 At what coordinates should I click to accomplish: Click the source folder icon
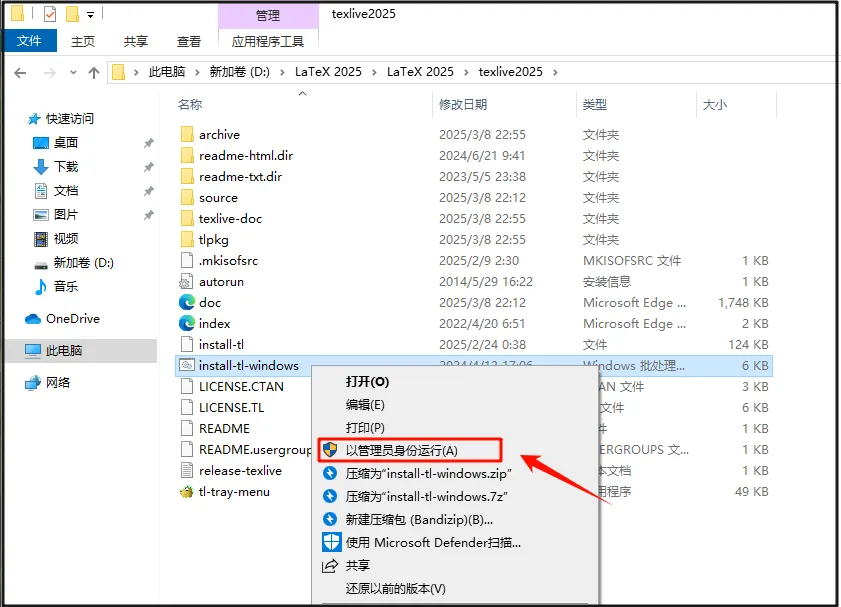(187, 197)
